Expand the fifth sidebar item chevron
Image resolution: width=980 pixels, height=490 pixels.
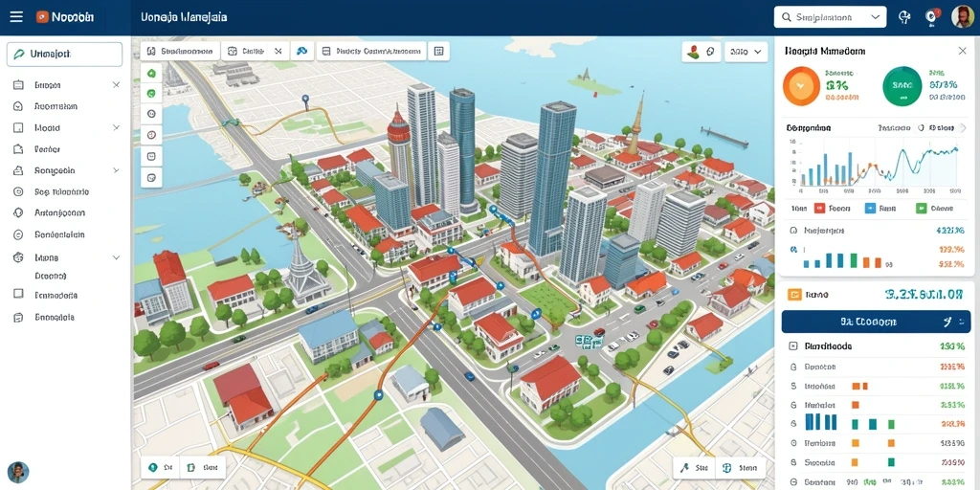click(116, 170)
